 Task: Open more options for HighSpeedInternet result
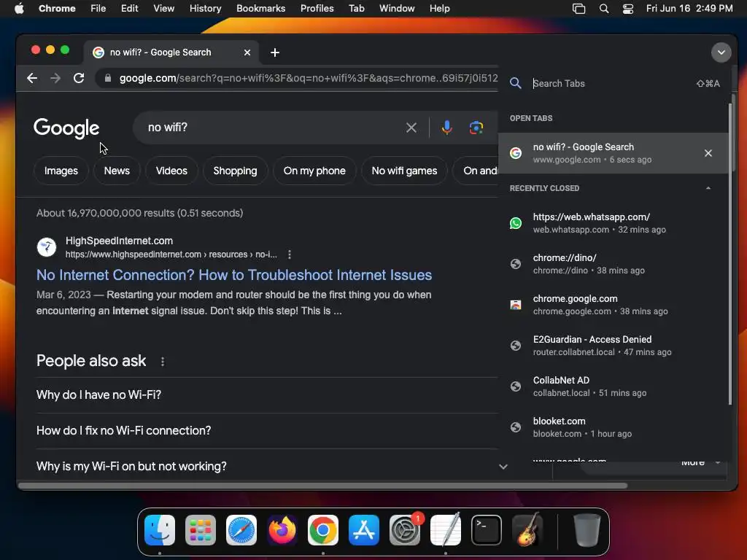[289, 254]
